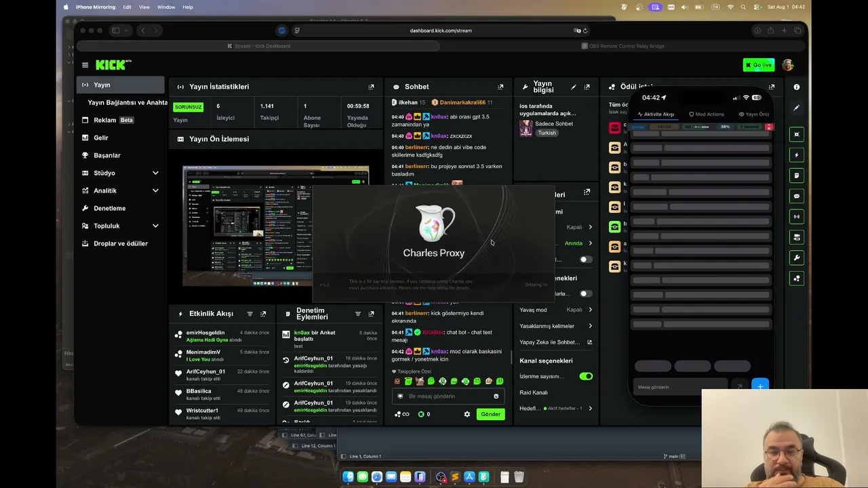Open Yayın Bağlantısı ve Anahtarı page
The width and height of the screenshot is (868, 488).
tap(127, 102)
